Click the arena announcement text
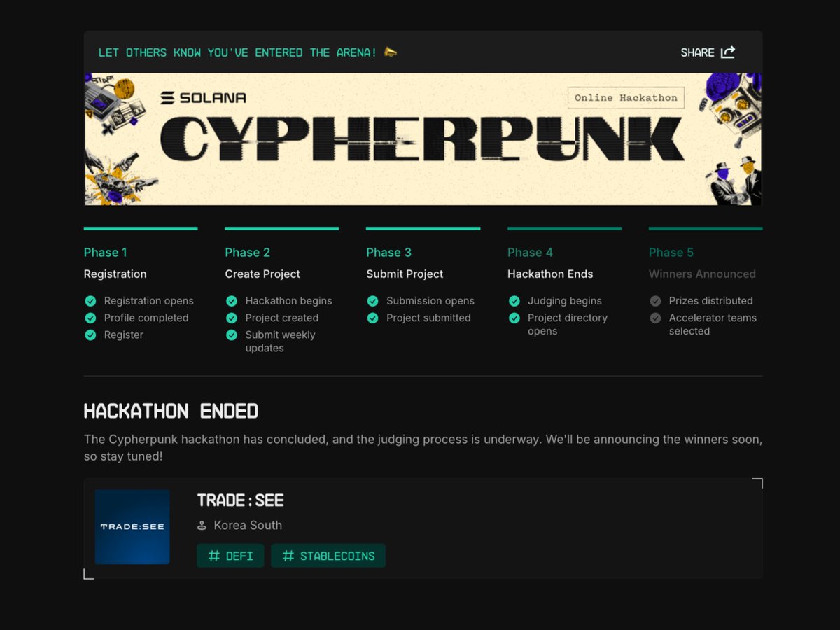Screen dimensions: 840x630 pos(238,52)
